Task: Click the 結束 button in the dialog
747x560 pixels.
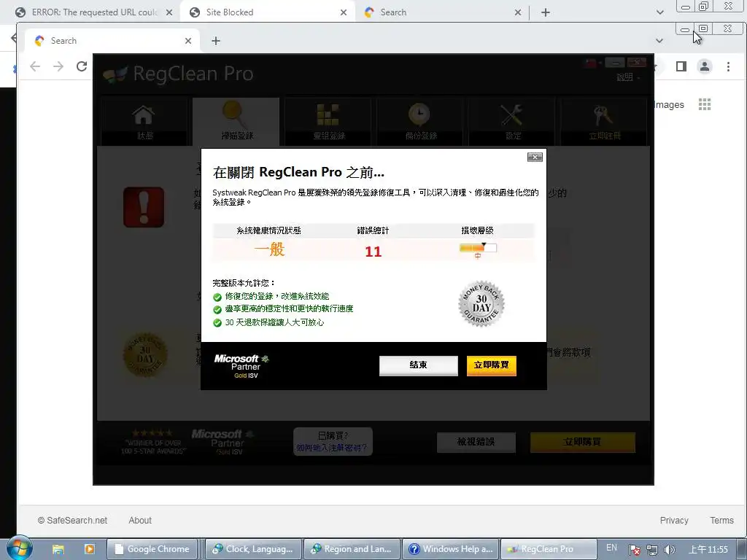Action: tap(418, 365)
